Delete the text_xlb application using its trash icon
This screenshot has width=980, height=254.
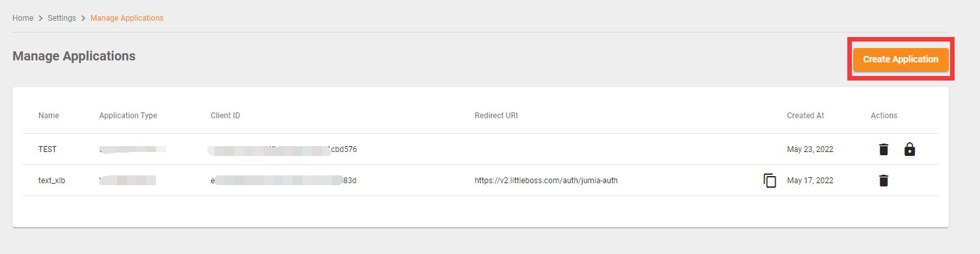coord(883,181)
